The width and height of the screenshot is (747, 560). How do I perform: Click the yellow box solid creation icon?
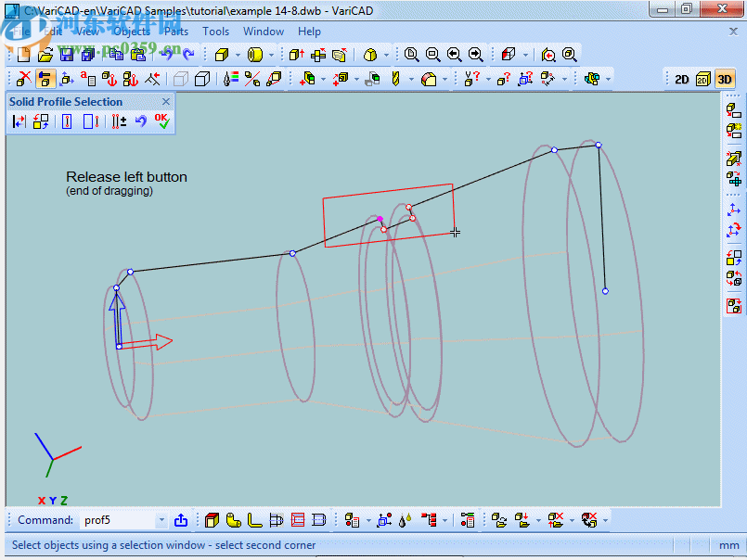tap(222, 55)
